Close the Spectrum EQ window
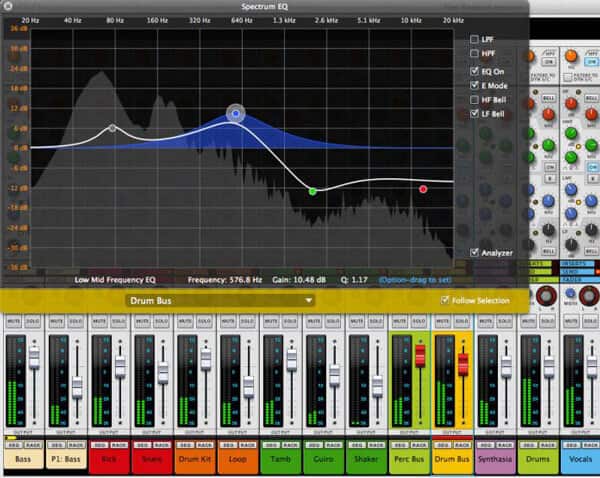Screen dimensions: 600x478 [x=8, y=6]
